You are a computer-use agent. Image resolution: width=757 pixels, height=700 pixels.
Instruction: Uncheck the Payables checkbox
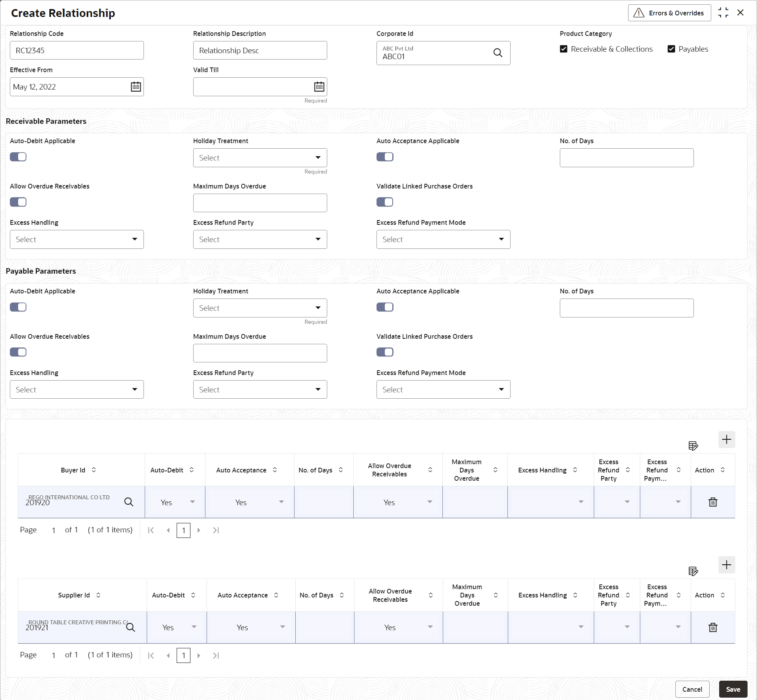[x=671, y=49]
